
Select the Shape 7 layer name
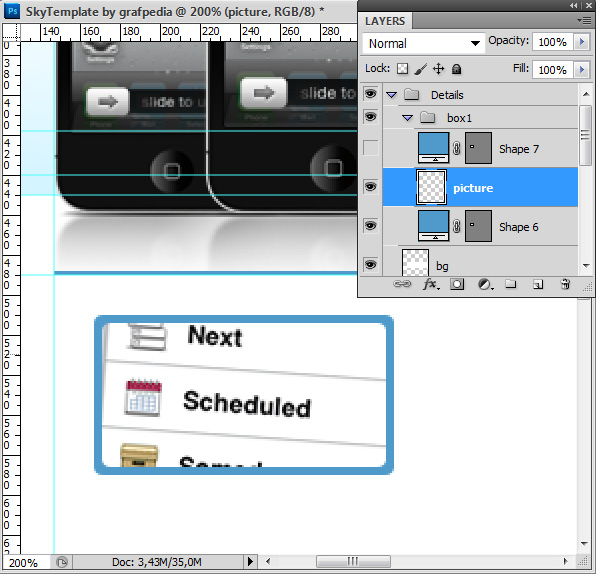[x=519, y=149]
